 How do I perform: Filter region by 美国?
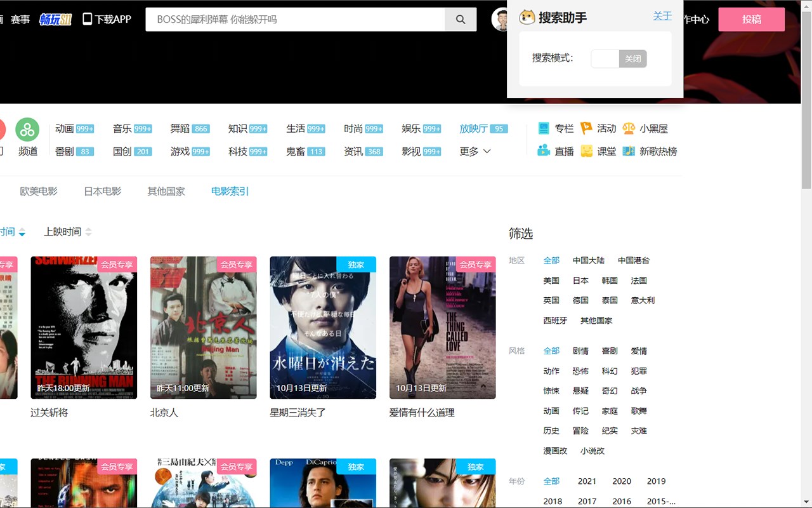pos(551,281)
